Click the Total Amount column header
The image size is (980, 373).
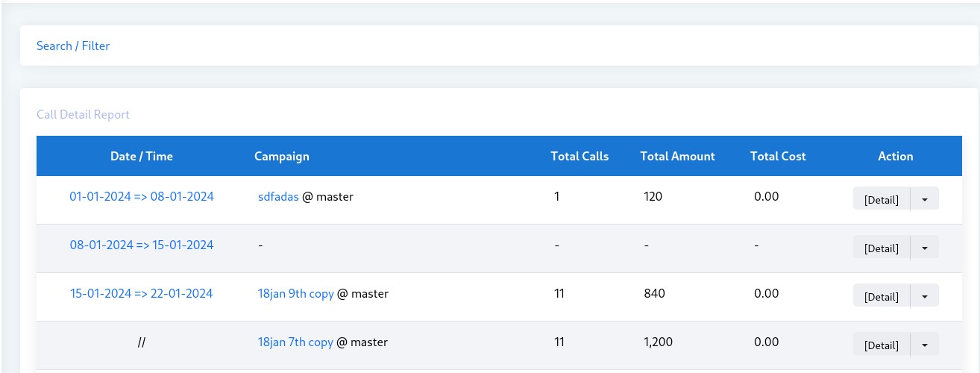coord(677,156)
